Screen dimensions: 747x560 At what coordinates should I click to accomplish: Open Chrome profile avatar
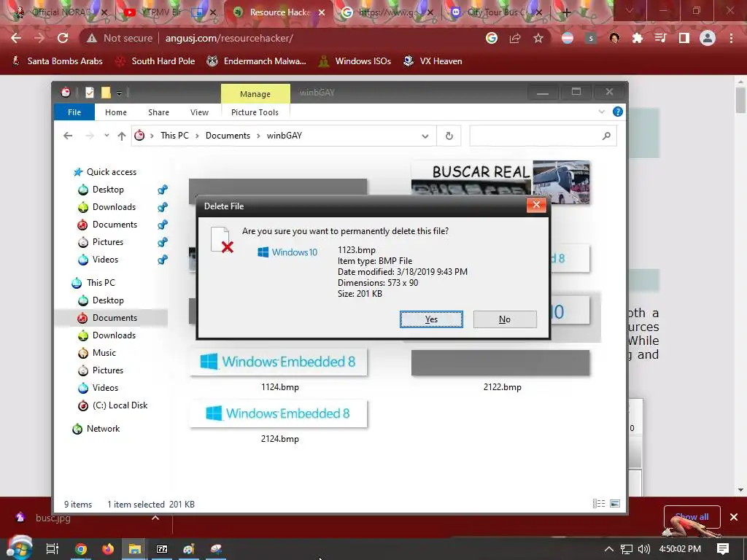708,38
